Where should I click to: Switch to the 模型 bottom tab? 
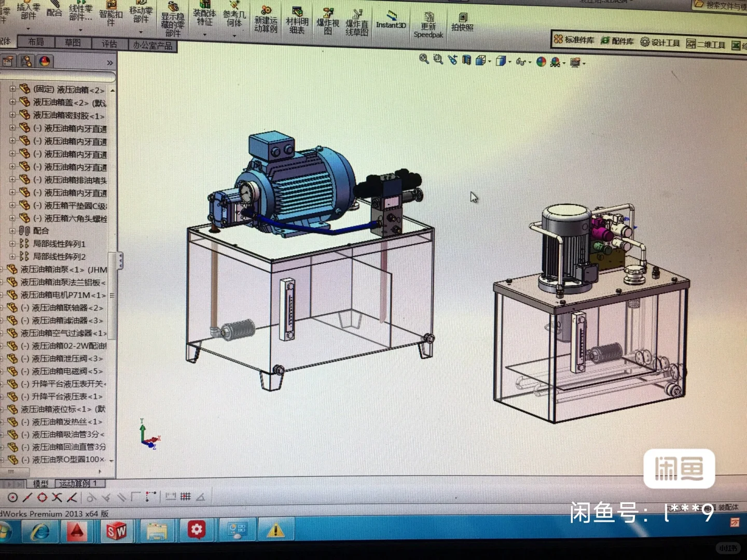40,483
